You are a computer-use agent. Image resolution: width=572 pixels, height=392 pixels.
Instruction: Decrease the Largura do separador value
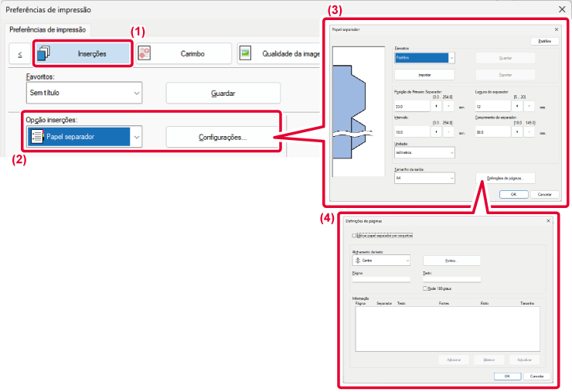click(529, 106)
